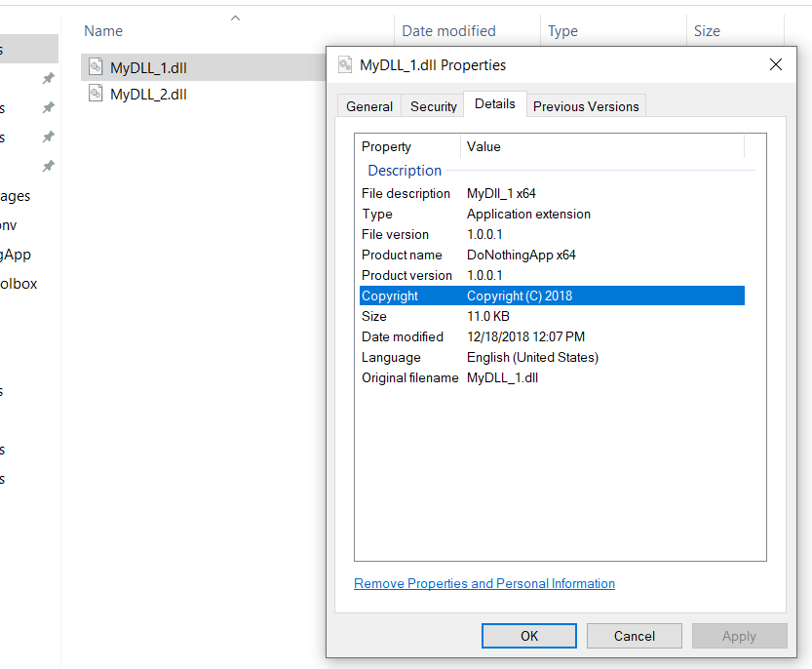This screenshot has width=812, height=669.
Task: Select the File description property row
Action: pos(552,193)
